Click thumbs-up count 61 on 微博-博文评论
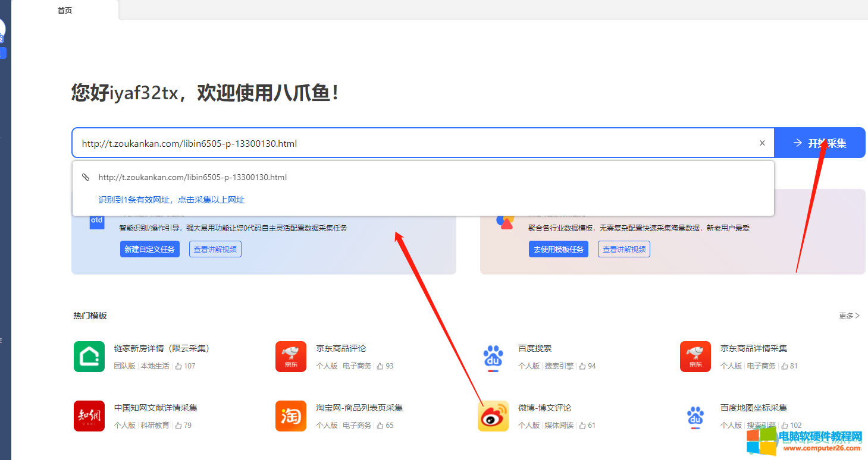868x460 pixels. click(x=587, y=426)
